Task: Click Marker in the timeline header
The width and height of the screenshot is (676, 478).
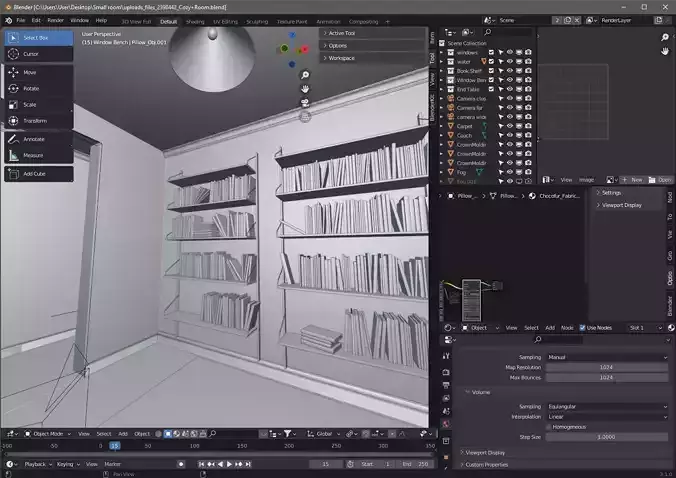Action: coord(113,464)
